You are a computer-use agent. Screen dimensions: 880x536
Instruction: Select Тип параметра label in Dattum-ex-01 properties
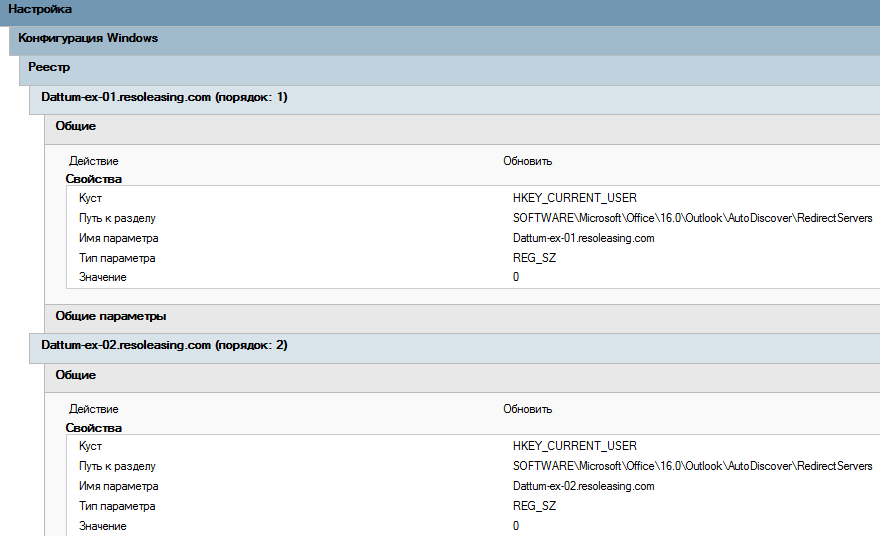click(117, 258)
